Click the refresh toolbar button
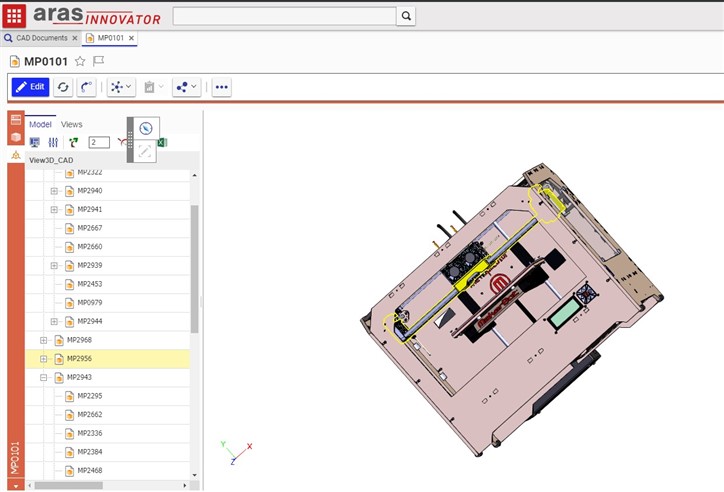Image resolution: width=724 pixels, height=492 pixels. pos(63,87)
